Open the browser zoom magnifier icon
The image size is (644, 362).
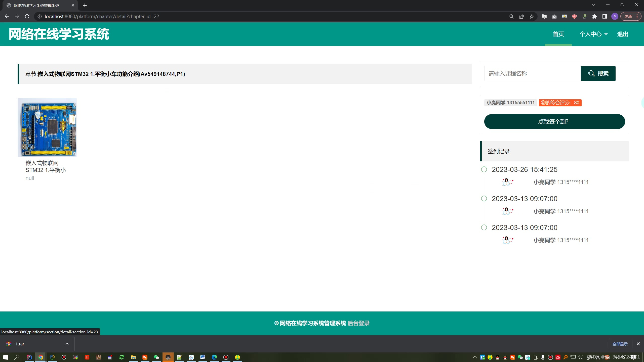(511, 17)
